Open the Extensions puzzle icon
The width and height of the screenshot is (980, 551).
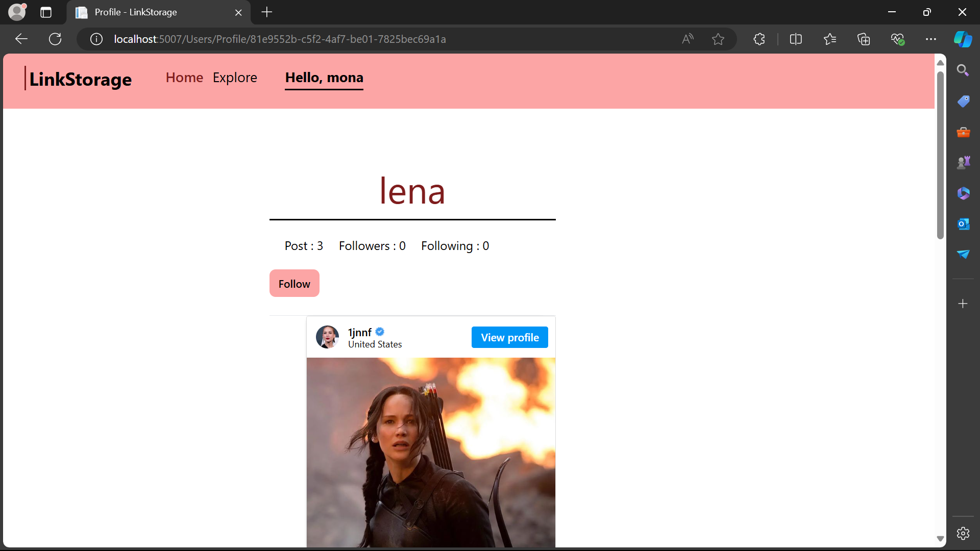pyautogui.click(x=759, y=39)
